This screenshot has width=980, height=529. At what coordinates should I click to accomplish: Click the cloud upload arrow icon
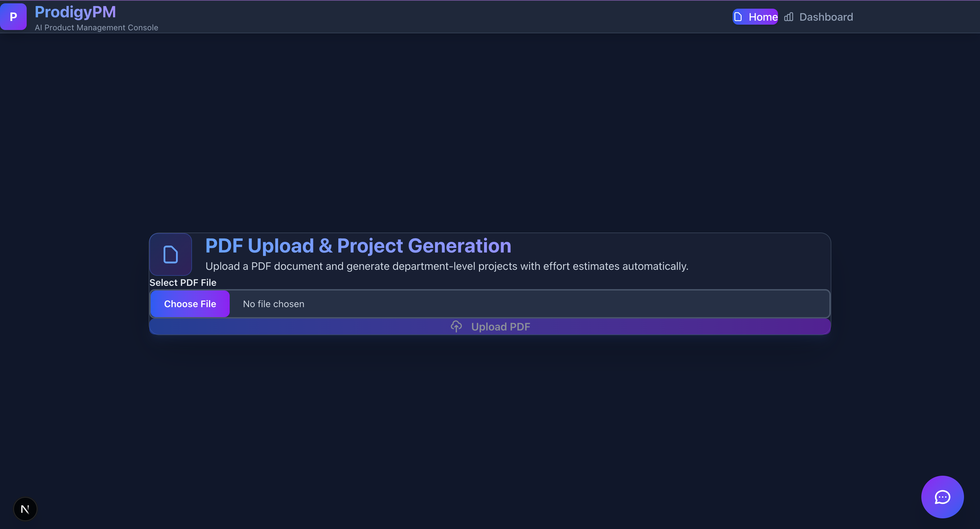point(456,326)
